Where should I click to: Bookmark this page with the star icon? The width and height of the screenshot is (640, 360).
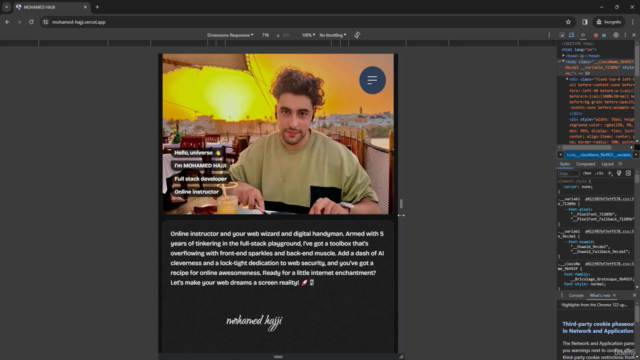point(568,22)
